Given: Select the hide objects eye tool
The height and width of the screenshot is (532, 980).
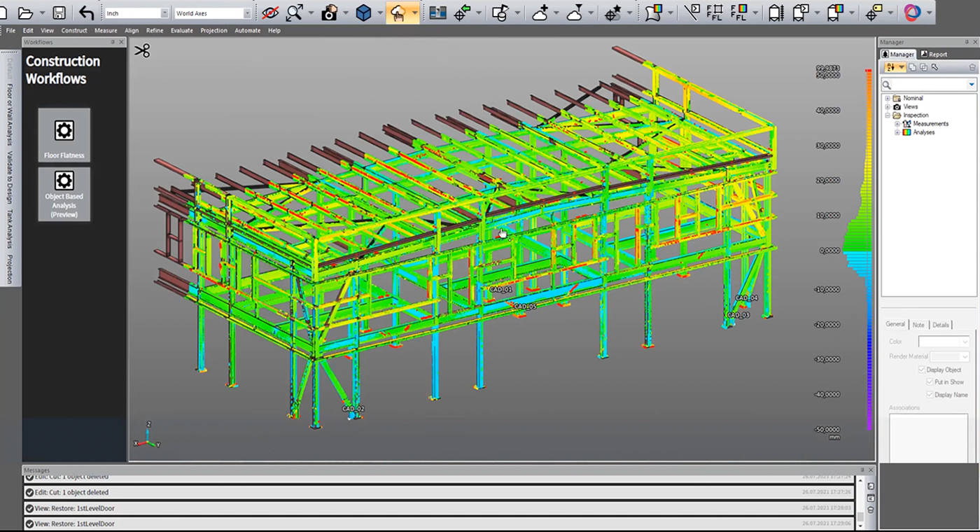Looking at the screenshot, I should click(270, 12).
